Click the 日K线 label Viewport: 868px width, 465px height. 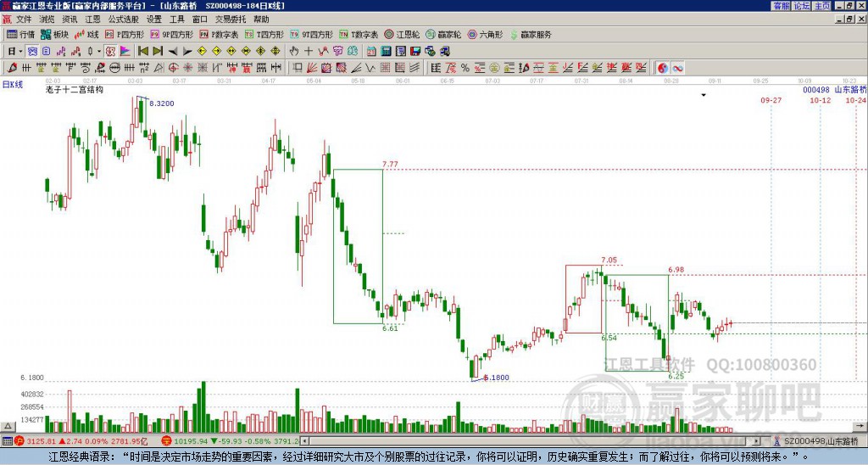pyautogui.click(x=12, y=85)
